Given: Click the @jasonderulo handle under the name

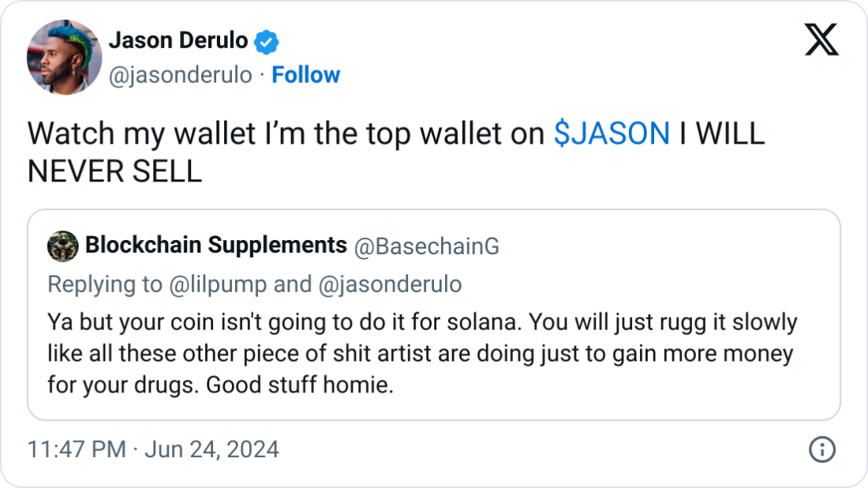Looking at the screenshot, I should point(180,75).
